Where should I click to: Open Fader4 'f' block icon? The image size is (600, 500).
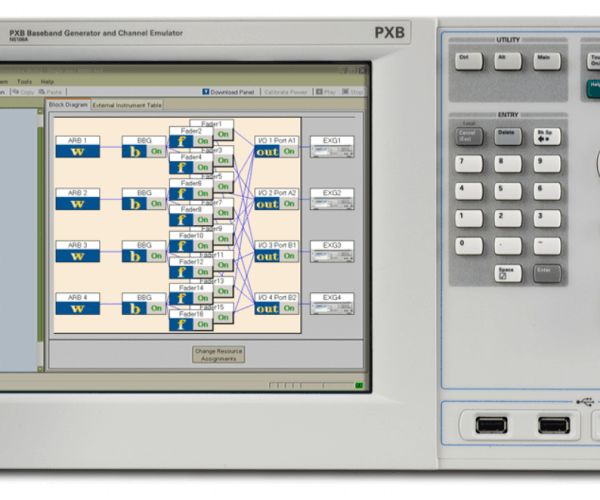[181, 168]
